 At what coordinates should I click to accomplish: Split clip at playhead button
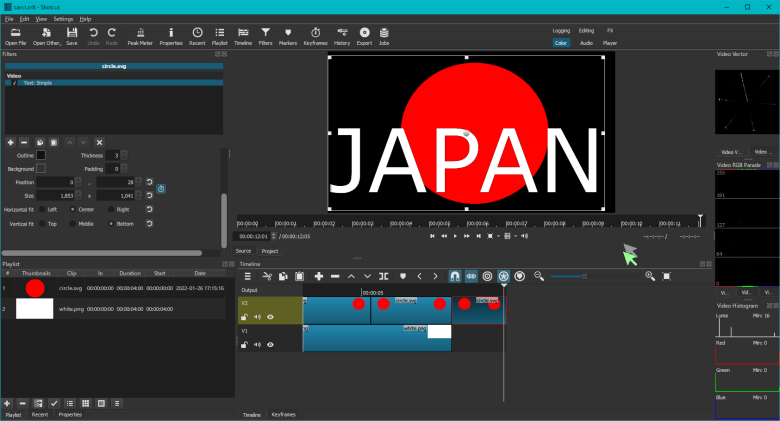[383, 276]
